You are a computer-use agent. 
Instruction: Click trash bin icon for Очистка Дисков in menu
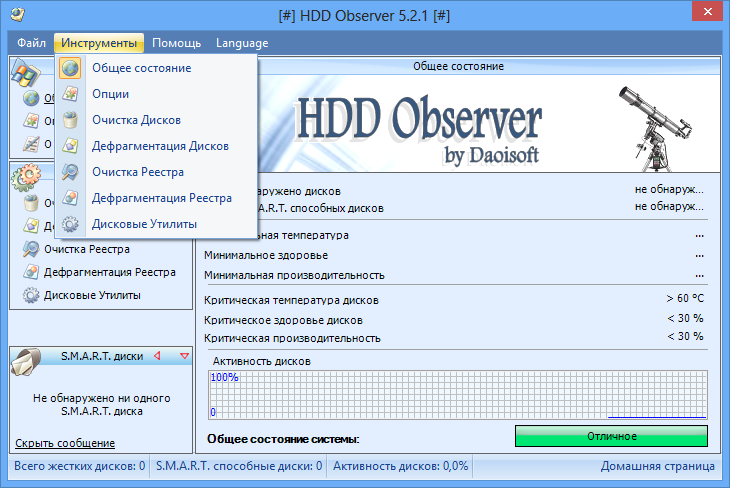point(70,120)
